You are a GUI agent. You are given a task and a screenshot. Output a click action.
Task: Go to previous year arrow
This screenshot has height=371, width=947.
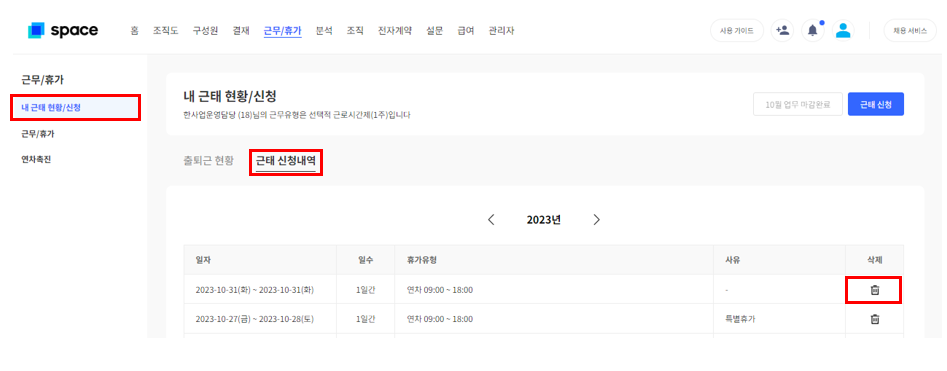click(491, 220)
